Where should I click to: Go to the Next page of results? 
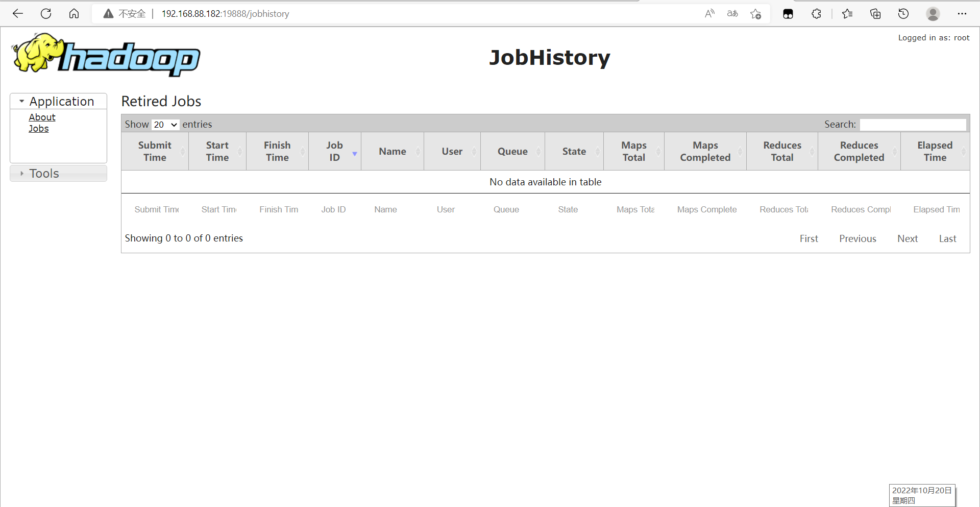tap(908, 238)
